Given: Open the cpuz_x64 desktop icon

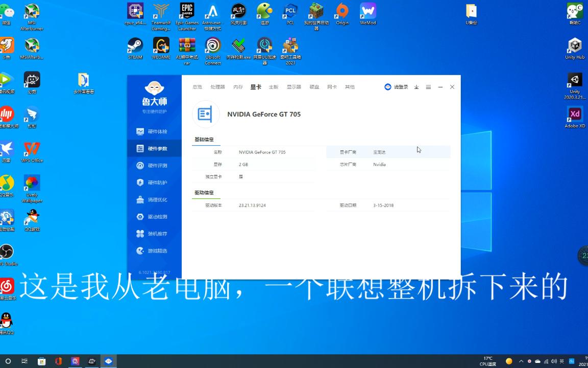Looking at the screenshot, I should pyautogui.click(x=135, y=14).
